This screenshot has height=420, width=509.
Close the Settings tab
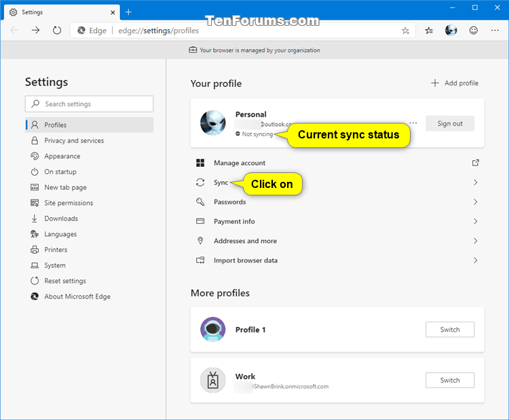click(x=113, y=12)
